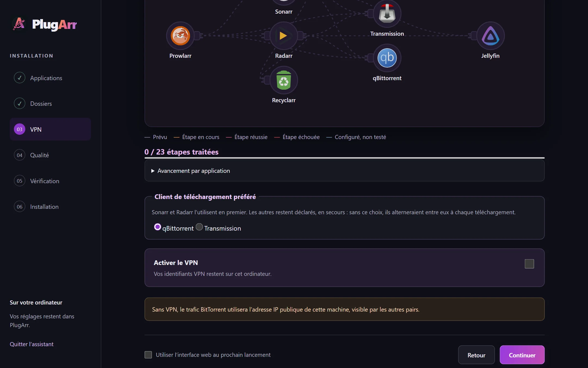Check Utiliser l'interface web au prochain lancement
The image size is (588, 368).
148,355
